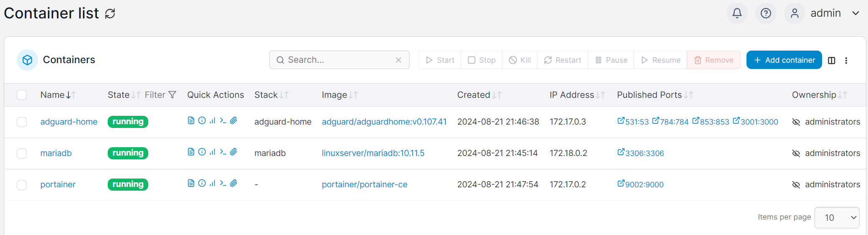Open published port 3001:3000
This screenshot has width=868, height=235.
click(755, 122)
